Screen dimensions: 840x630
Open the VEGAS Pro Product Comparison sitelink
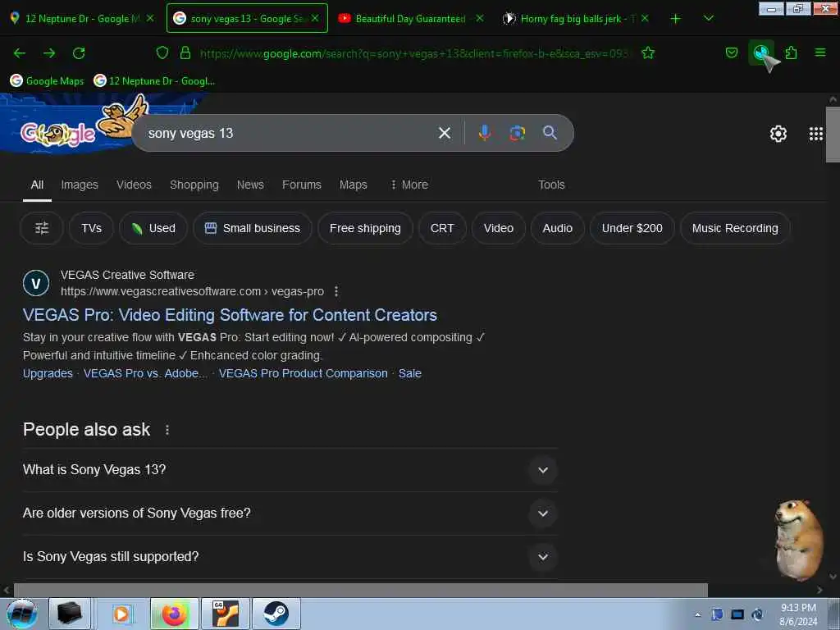coord(304,373)
